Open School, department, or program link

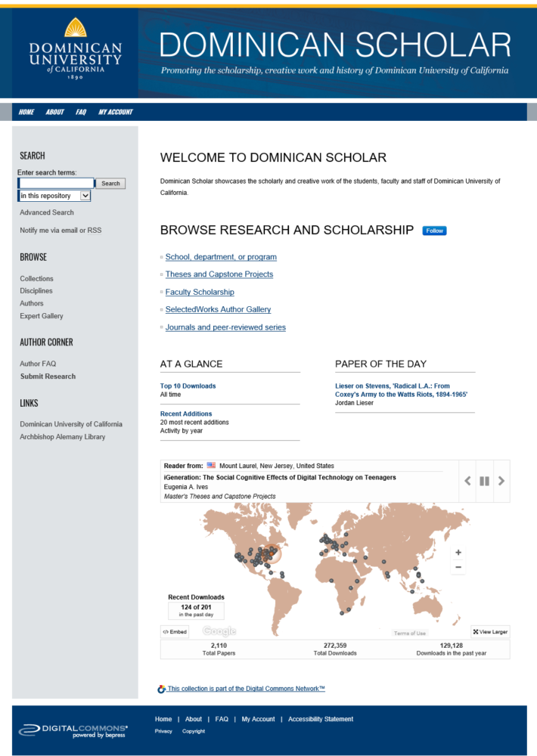pos(221,257)
